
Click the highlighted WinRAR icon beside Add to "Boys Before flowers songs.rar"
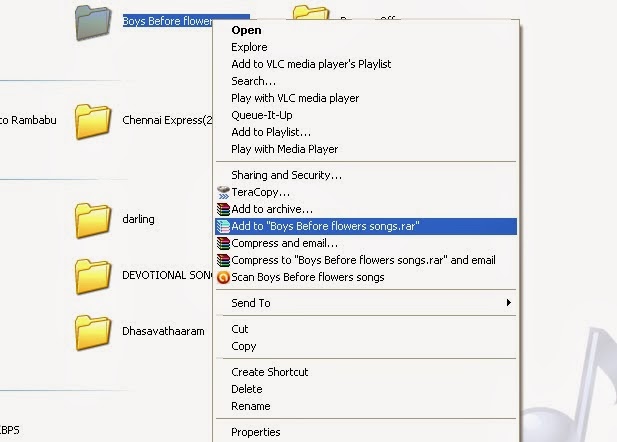pyautogui.click(x=223, y=226)
